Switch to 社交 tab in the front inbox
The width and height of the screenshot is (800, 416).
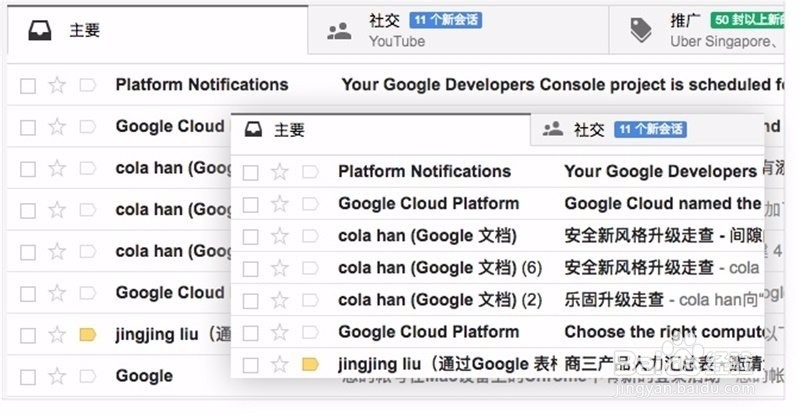647,130
